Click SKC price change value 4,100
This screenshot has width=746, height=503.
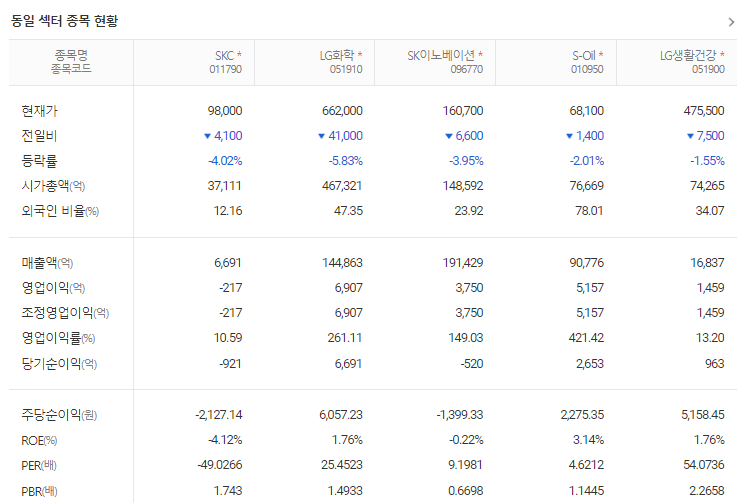pyautogui.click(x=228, y=136)
